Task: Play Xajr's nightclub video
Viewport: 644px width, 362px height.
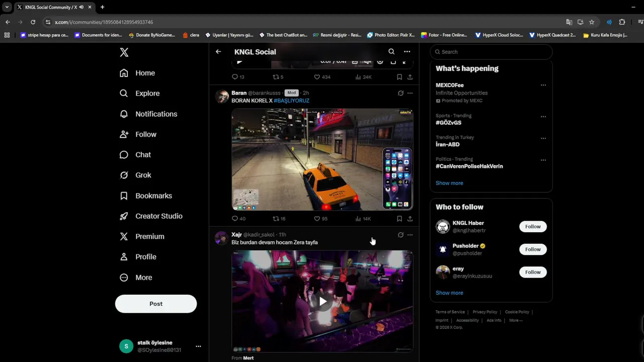Action: click(323, 302)
